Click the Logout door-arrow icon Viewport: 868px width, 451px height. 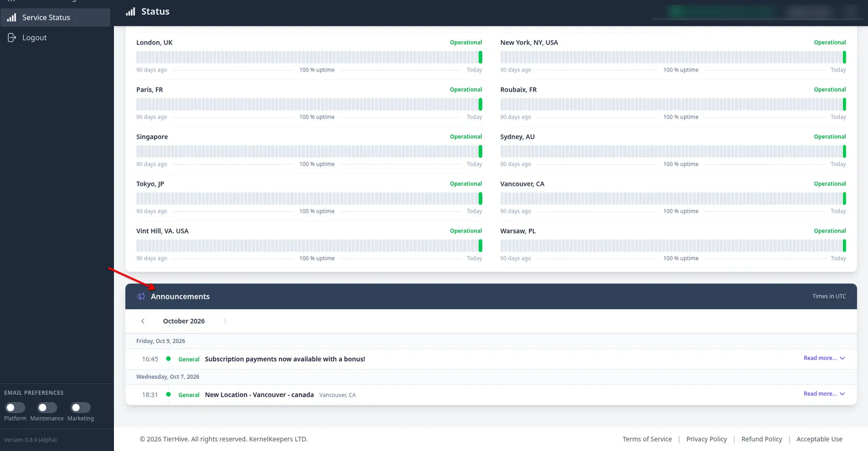pos(11,37)
